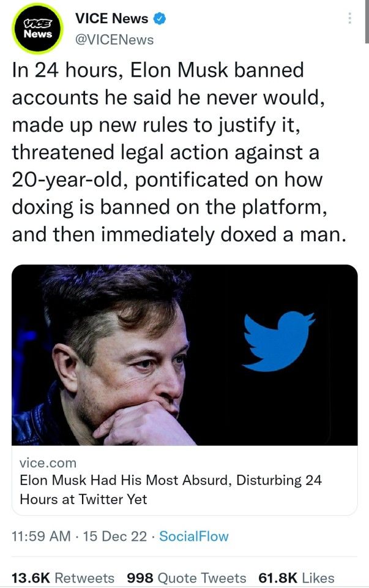View the 998 Quote Tweets
The image size is (369, 588).
(186, 578)
